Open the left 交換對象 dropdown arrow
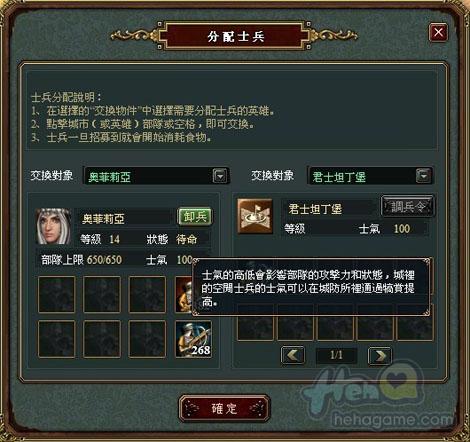This screenshot has width=470, height=442. click(220, 176)
